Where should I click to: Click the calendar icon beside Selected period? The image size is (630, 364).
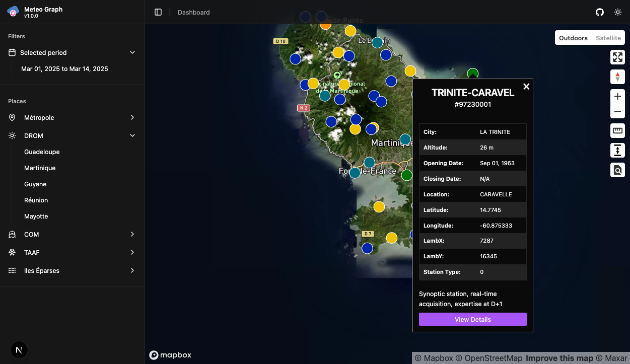tap(12, 52)
